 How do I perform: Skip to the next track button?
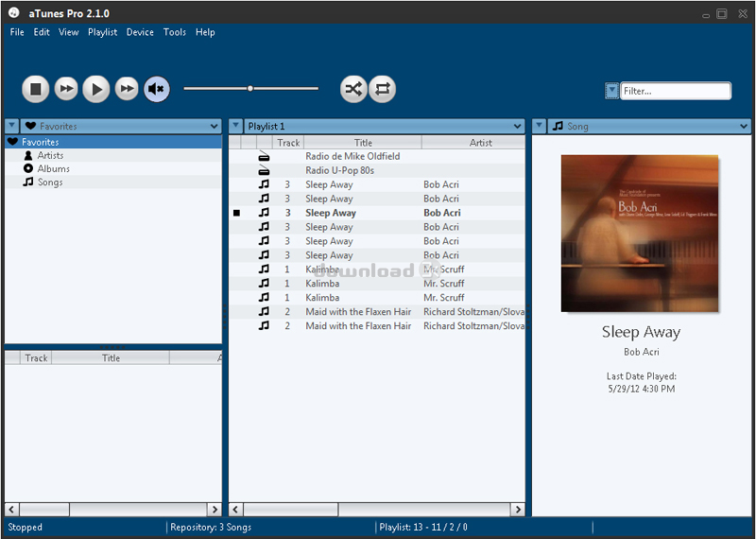127,89
